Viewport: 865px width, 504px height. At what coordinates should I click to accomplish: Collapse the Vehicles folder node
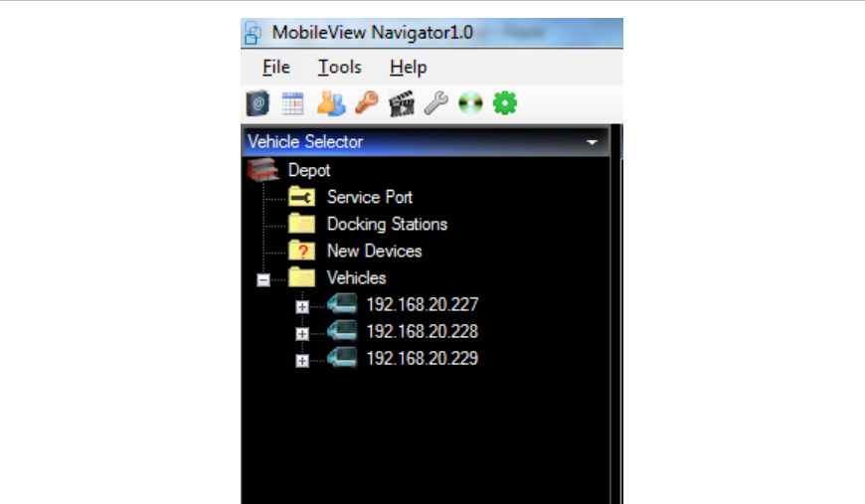(x=263, y=280)
